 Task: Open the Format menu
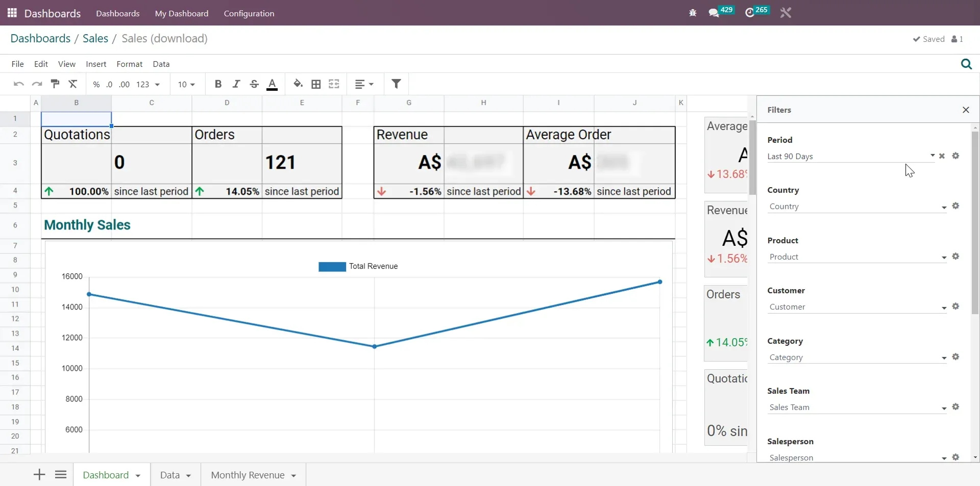tap(129, 64)
